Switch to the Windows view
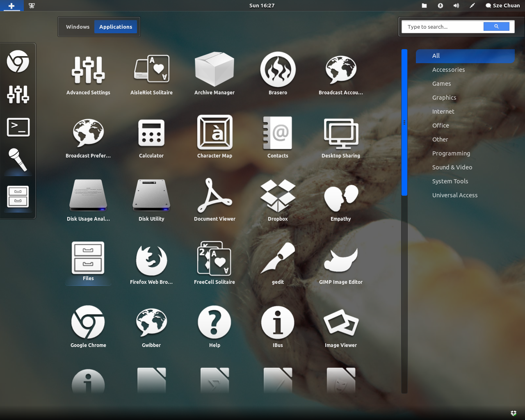 pos(78,27)
